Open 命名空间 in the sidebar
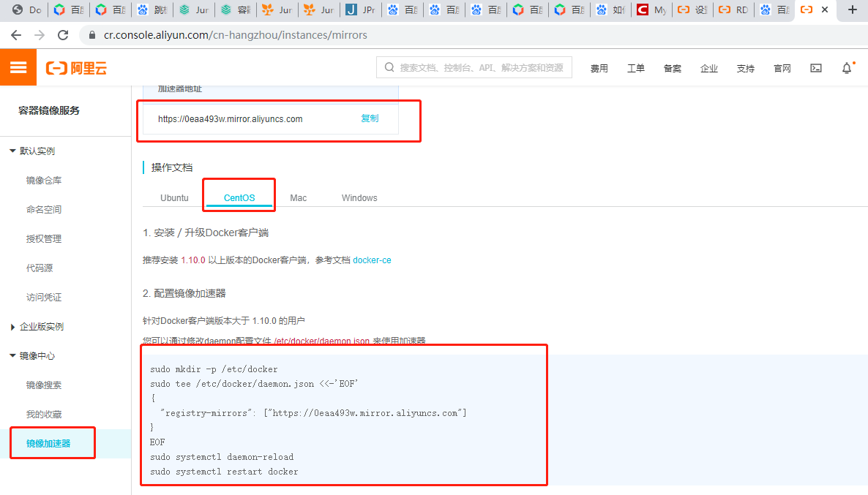This screenshot has width=868, height=495. 44,210
